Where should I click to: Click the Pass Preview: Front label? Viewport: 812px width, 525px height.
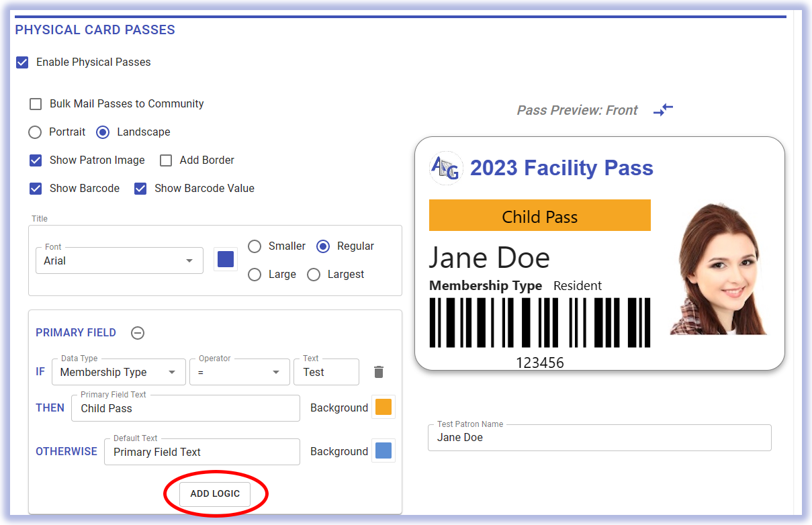[577, 110]
